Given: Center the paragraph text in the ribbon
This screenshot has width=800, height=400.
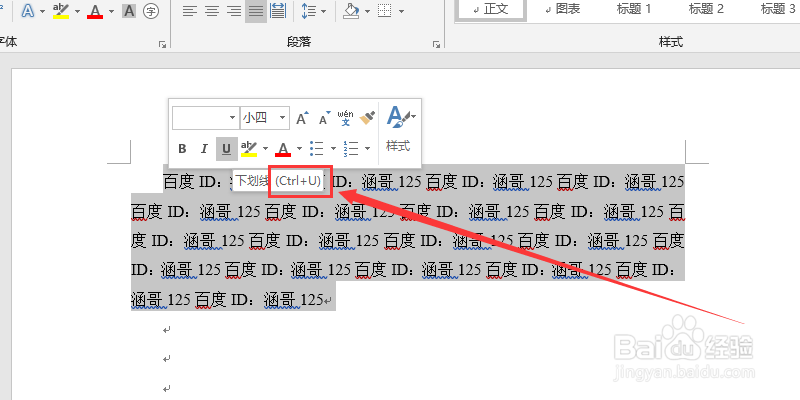Looking at the screenshot, I should 212,11.
